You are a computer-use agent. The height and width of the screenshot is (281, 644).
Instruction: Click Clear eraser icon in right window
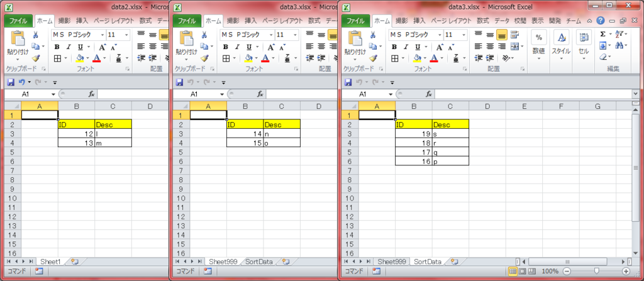pyautogui.click(x=602, y=57)
